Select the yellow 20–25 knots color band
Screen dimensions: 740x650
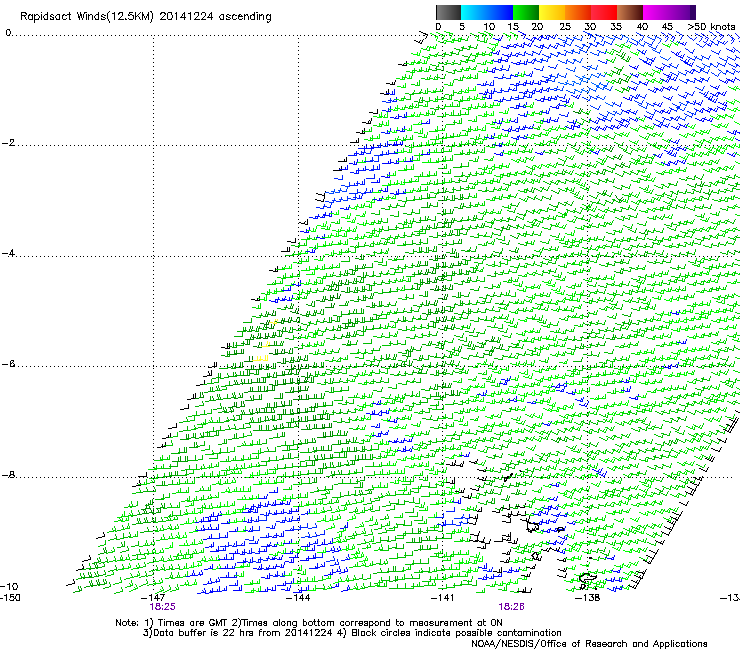pyautogui.click(x=552, y=12)
